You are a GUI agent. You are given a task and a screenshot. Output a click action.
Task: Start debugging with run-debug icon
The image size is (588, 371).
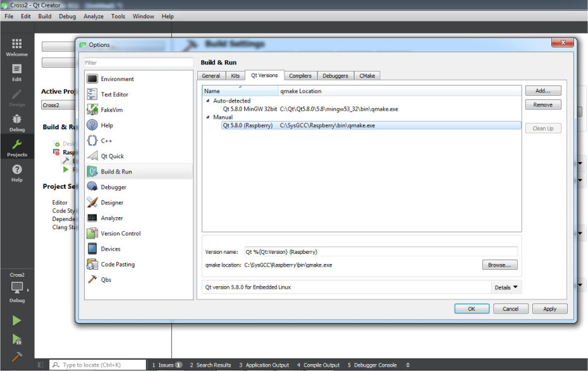pyautogui.click(x=16, y=339)
